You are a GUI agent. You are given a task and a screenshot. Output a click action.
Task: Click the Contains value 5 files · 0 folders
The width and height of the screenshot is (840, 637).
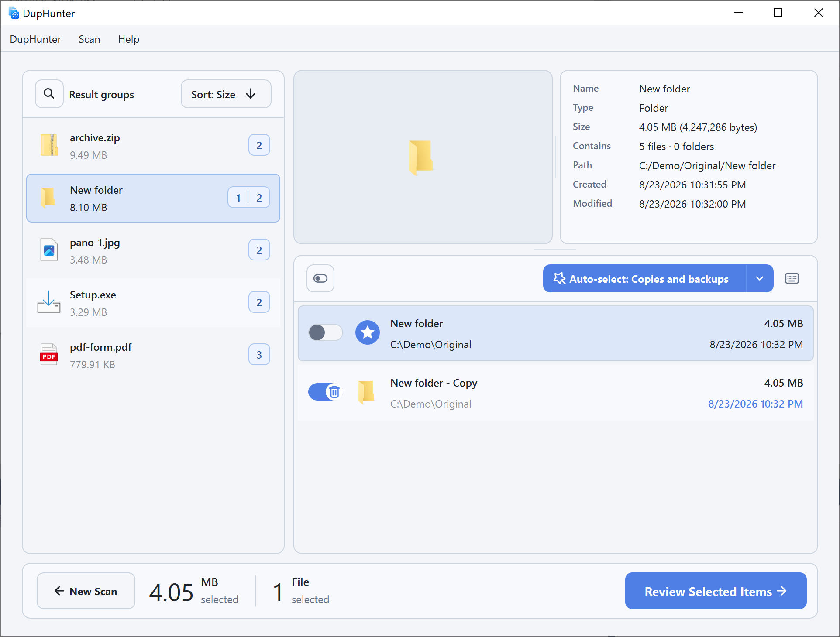coord(677,147)
